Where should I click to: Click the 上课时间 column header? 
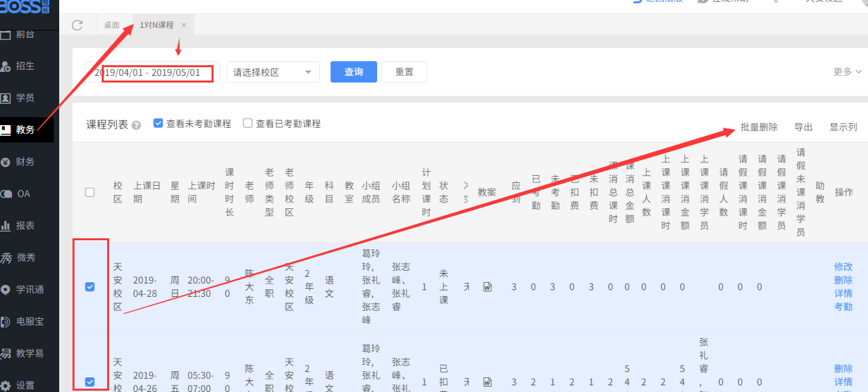pyautogui.click(x=201, y=192)
